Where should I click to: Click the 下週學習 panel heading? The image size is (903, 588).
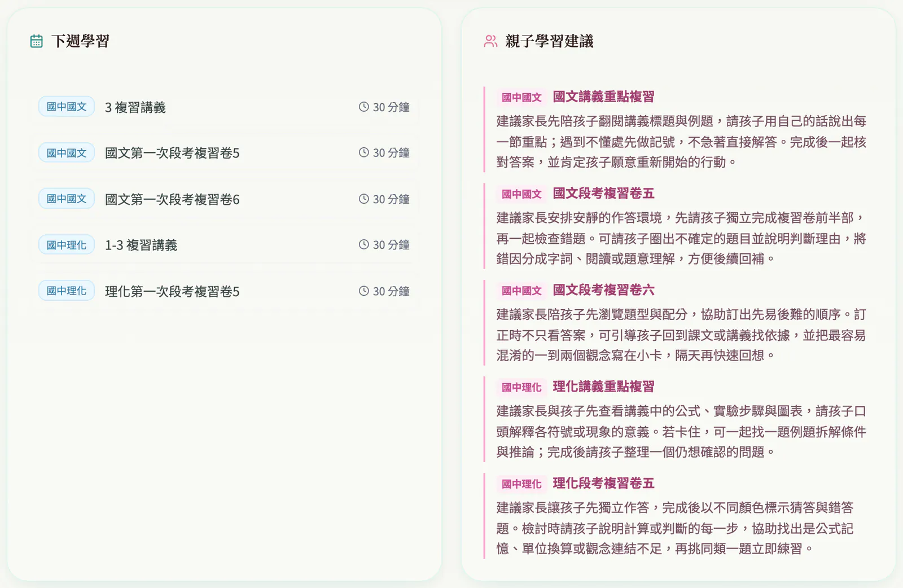[x=80, y=41]
